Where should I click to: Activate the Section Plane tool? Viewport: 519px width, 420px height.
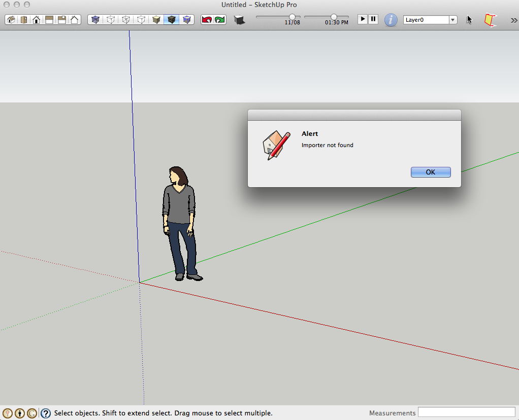489,20
